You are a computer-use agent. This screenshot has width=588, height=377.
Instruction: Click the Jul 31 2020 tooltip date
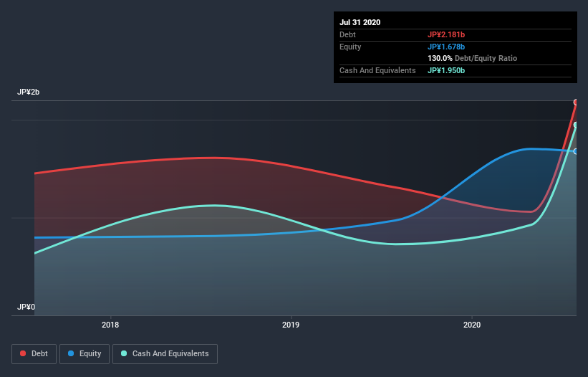pyautogui.click(x=360, y=22)
